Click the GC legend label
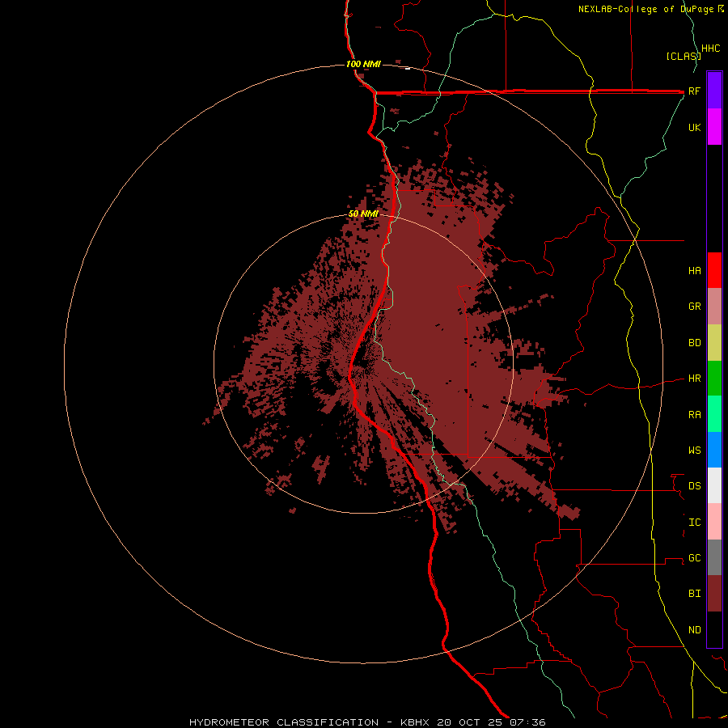The height and width of the screenshot is (728, 728). point(694,557)
